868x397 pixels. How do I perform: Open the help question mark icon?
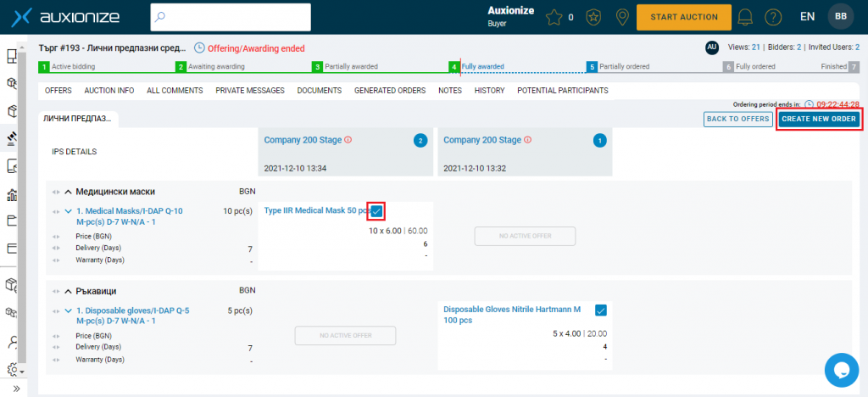coord(772,17)
